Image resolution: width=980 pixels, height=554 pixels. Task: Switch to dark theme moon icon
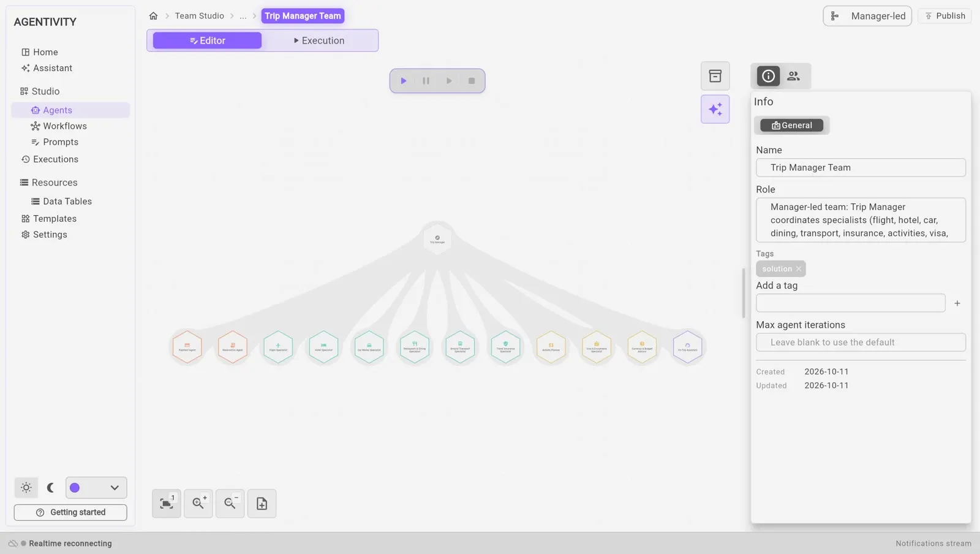pos(50,488)
